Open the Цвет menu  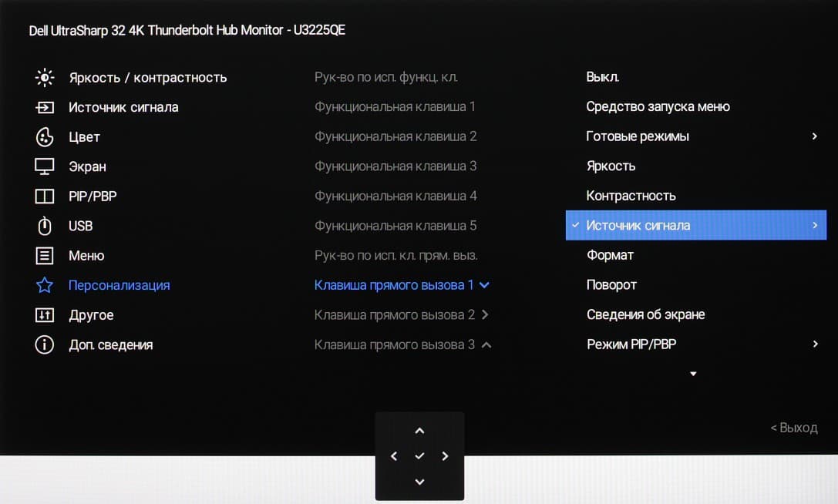[x=85, y=137]
